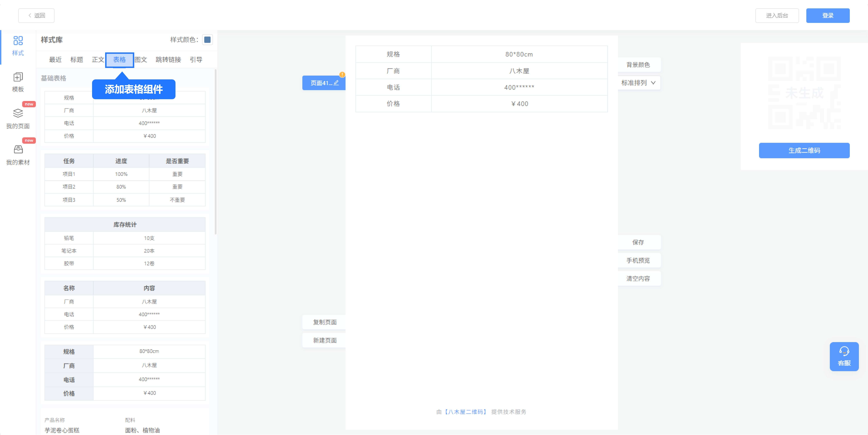Image resolution: width=868 pixels, height=435 pixels.
Task: Open the 我的素材 inbox icon
Action: (x=18, y=150)
